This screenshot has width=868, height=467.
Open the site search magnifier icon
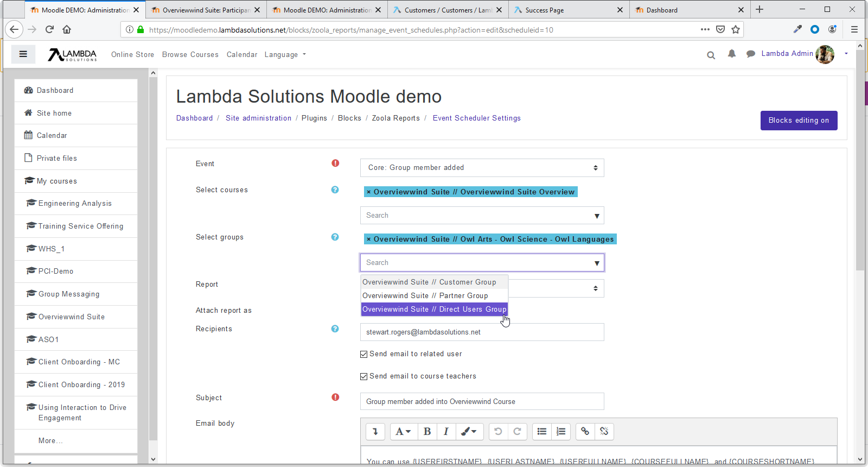point(711,55)
